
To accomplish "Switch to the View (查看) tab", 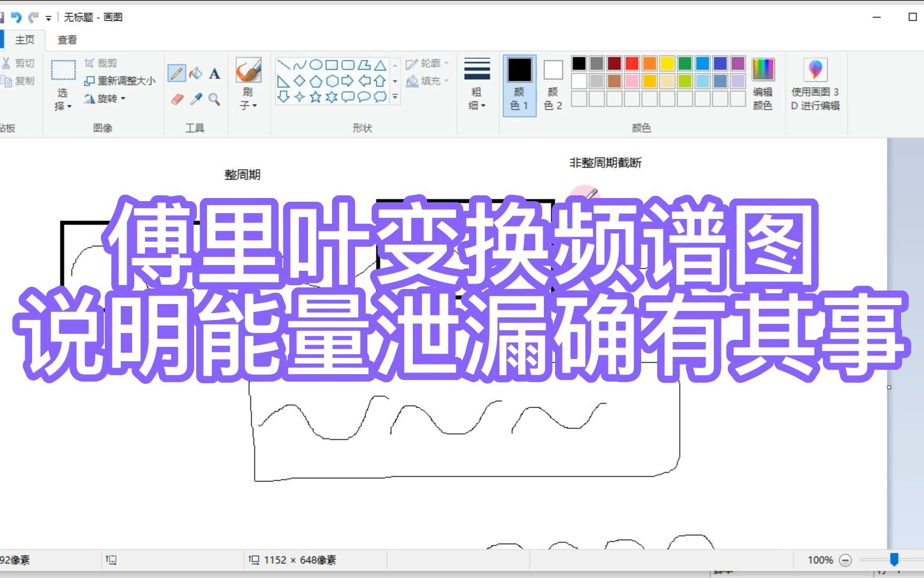I will click(x=67, y=40).
